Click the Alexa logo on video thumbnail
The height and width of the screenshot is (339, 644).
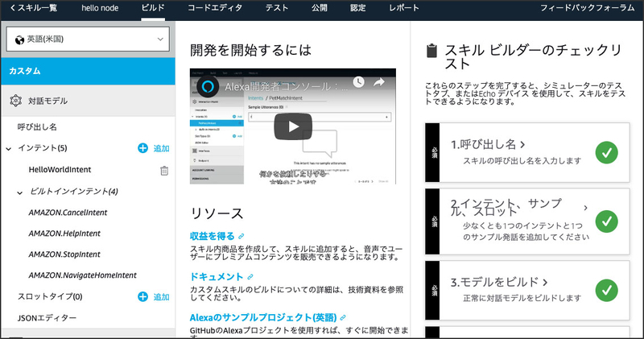(208, 86)
